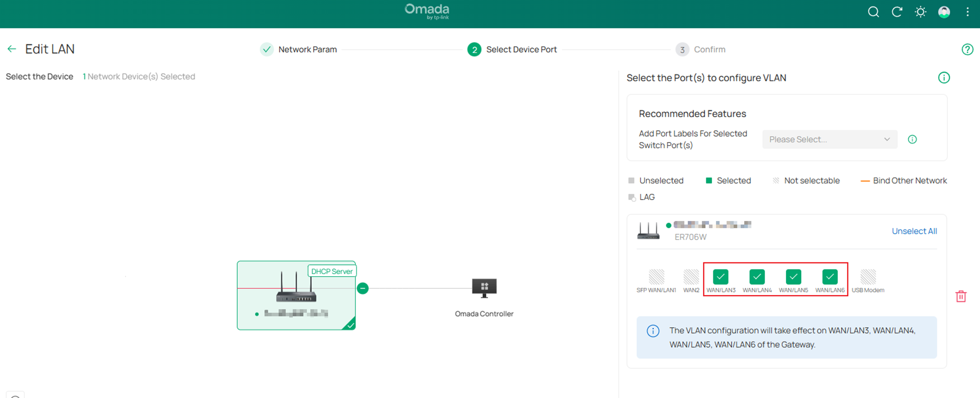Refresh the Omada controller page
The height and width of the screenshot is (398, 980).
897,12
